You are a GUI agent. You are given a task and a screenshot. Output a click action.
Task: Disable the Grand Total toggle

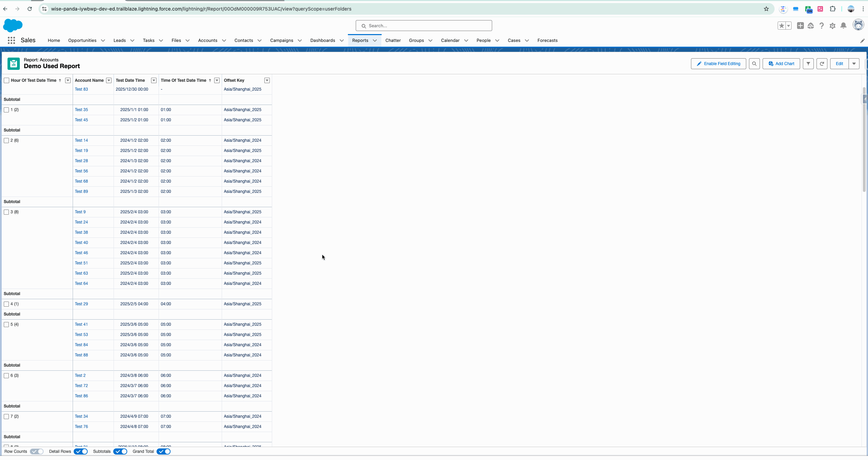pyautogui.click(x=164, y=451)
